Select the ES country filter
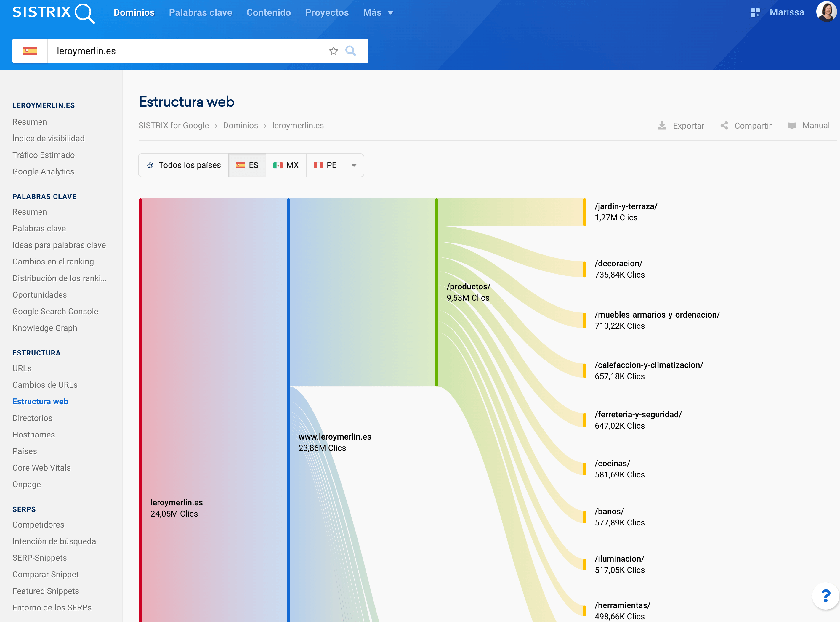 pyautogui.click(x=247, y=165)
